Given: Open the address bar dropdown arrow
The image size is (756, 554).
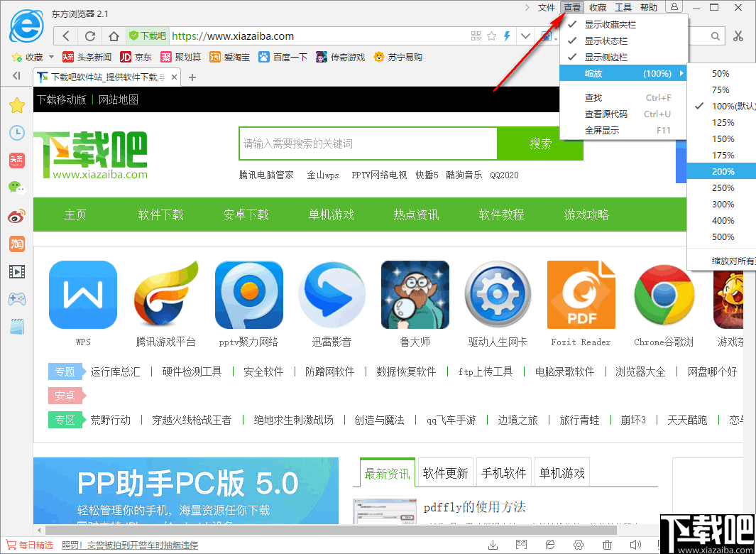Looking at the screenshot, I should (x=525, y=36).
